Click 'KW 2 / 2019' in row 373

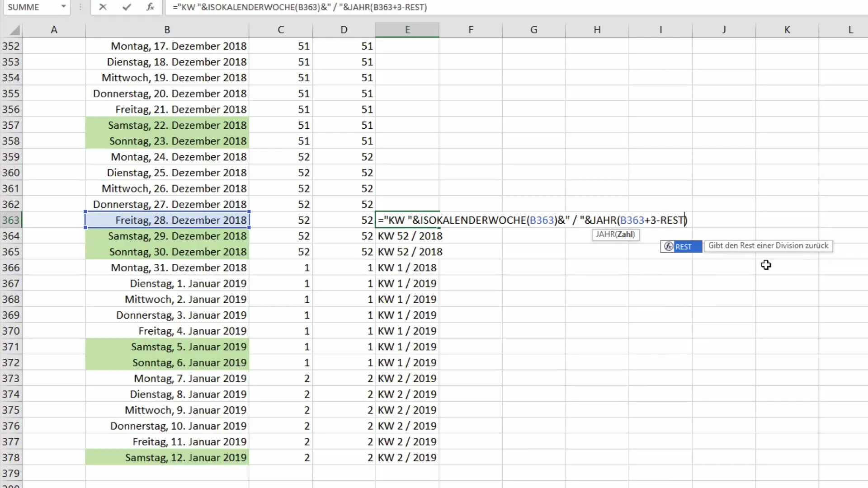tap(407, 378)
